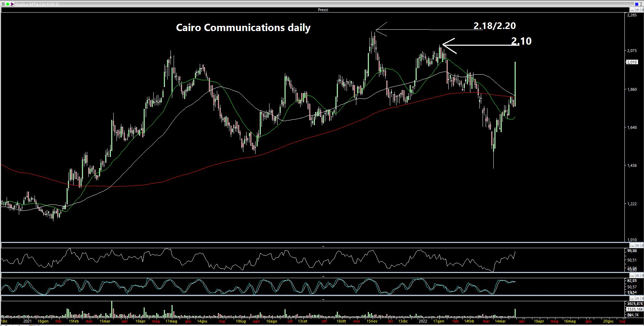Click the 19apr date label
This screenshot has height=326, width=644.
click(140, 321)
